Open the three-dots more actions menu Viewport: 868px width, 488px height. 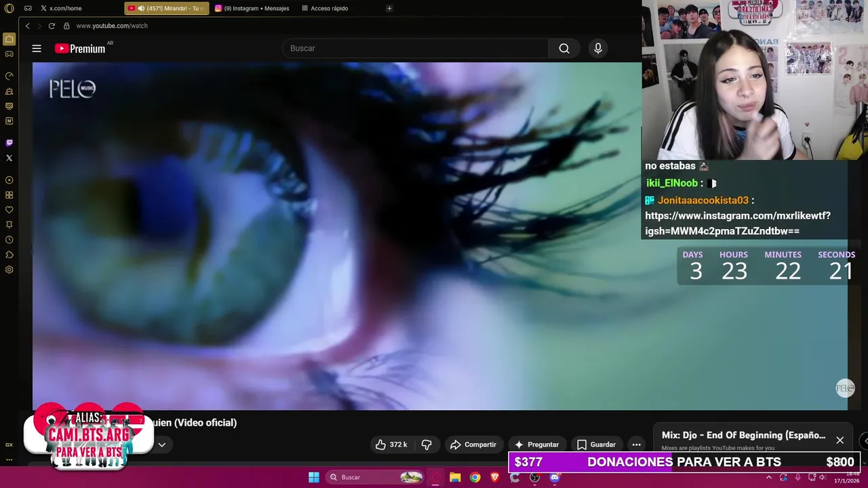[x=636, y=445]
